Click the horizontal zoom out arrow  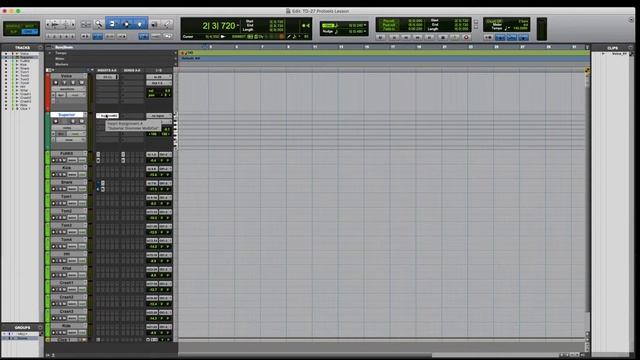click(x=49, y=24)
